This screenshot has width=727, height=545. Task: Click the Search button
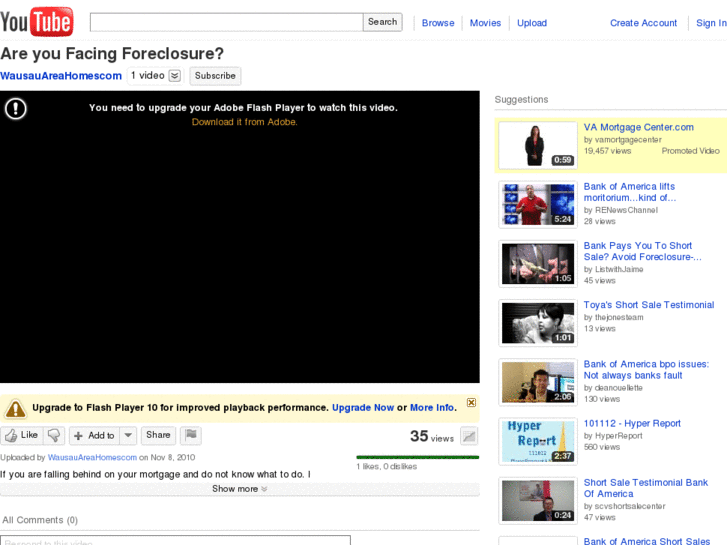tap(383, 22)
